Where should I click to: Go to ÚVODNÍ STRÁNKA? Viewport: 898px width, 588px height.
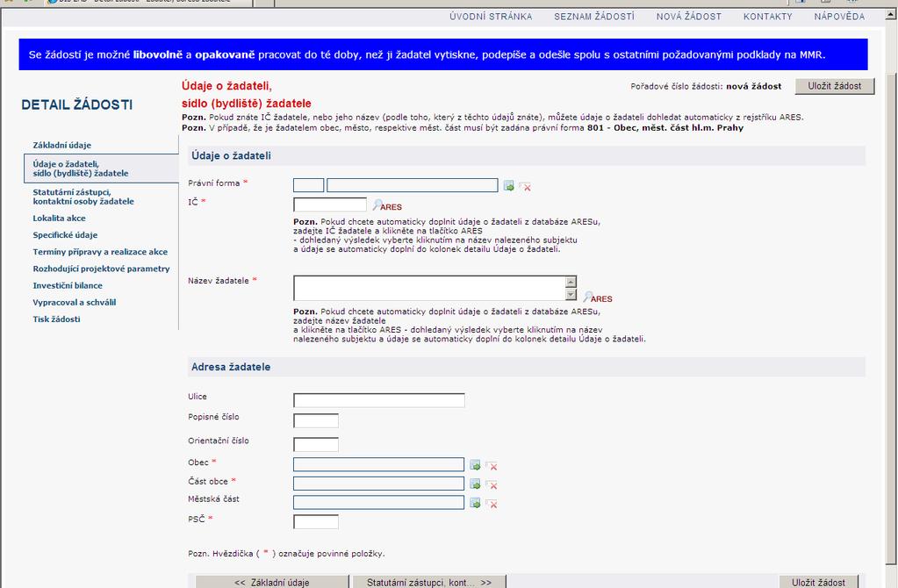tap(491, 17)
